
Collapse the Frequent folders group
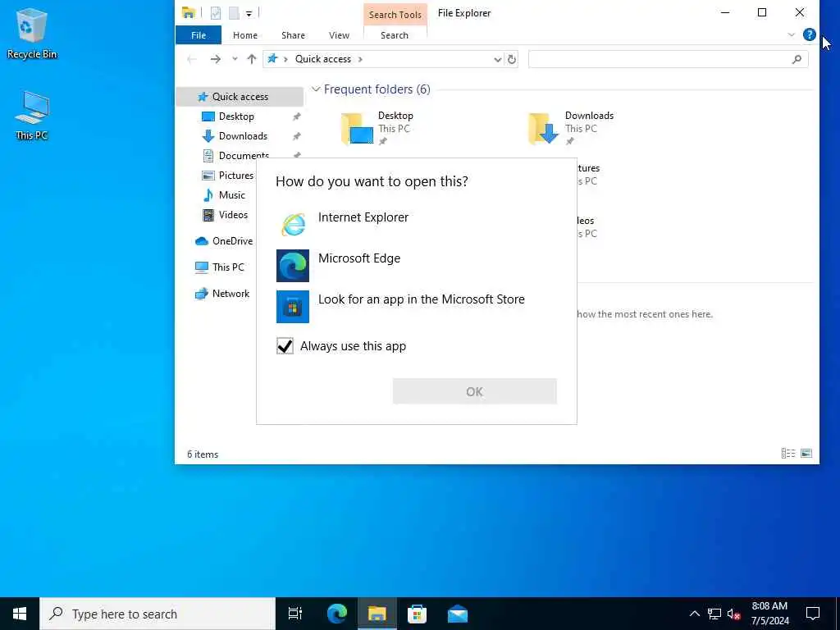316,89
